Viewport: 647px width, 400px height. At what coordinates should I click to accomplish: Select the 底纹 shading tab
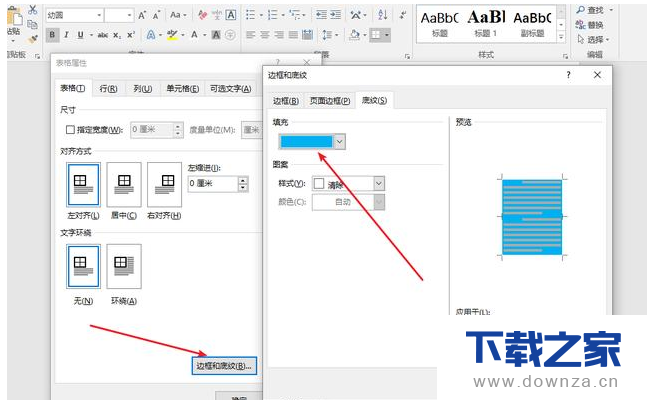[x=374, y=100]
